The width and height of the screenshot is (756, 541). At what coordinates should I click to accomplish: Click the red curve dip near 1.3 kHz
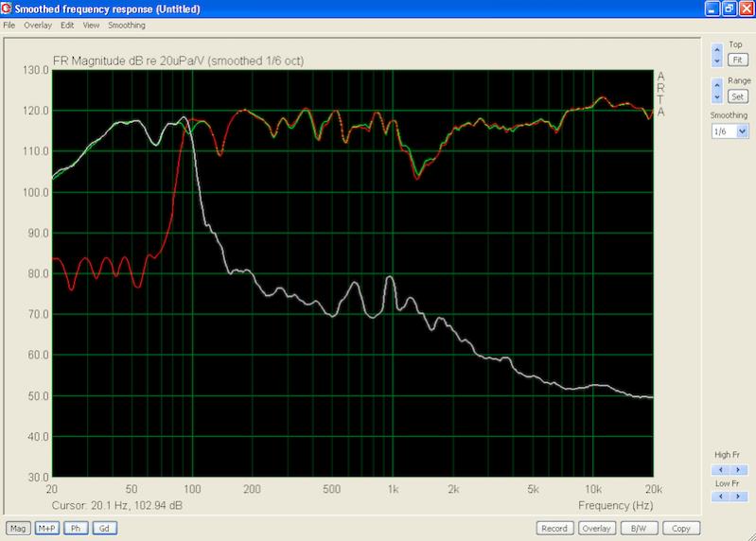pyautogui.click(x=417, y=178)
